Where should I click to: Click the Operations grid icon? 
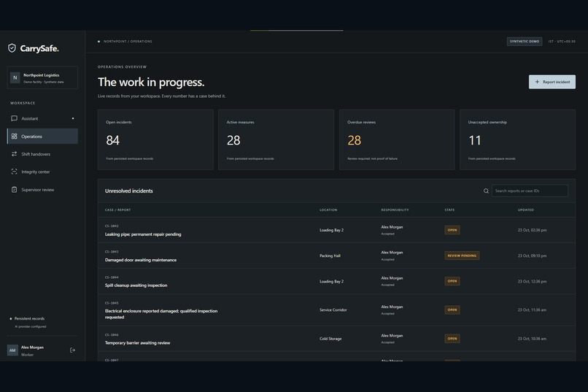click(x=15, y=137)
